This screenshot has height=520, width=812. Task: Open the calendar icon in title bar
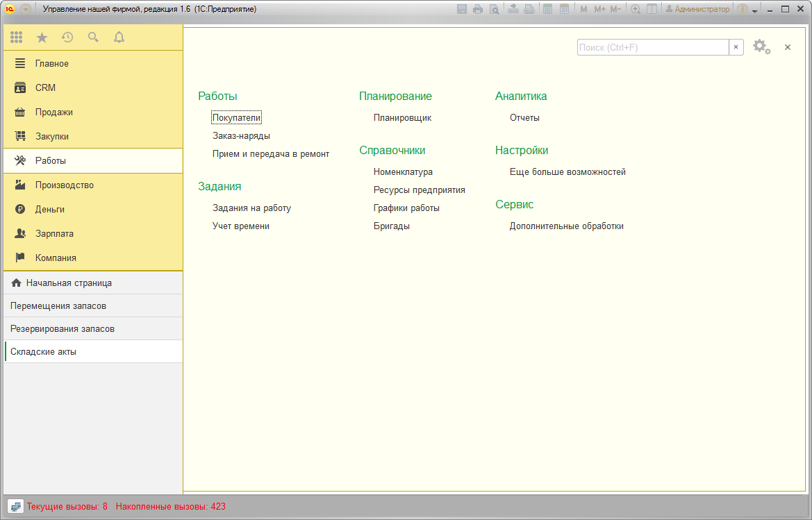pos(565,9)
